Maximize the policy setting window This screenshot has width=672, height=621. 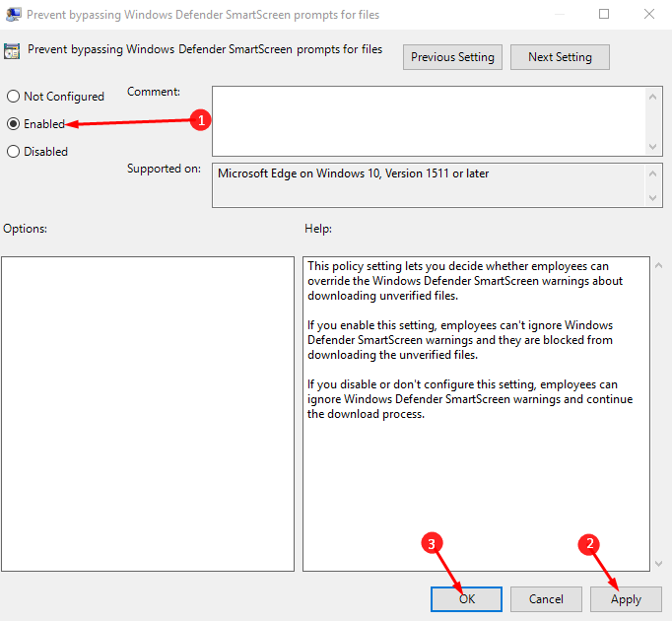point(604,15)
